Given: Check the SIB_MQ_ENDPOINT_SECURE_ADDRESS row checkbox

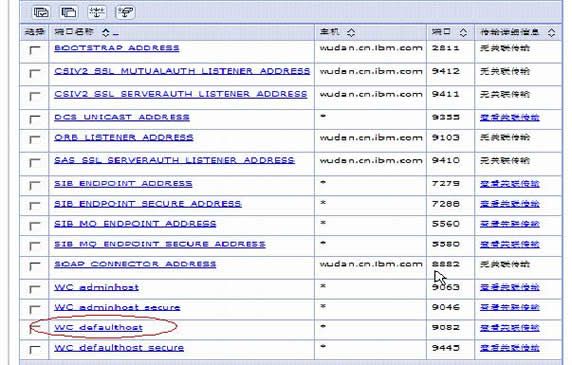Looking at the screenshot, I should [x=35, y=246].
